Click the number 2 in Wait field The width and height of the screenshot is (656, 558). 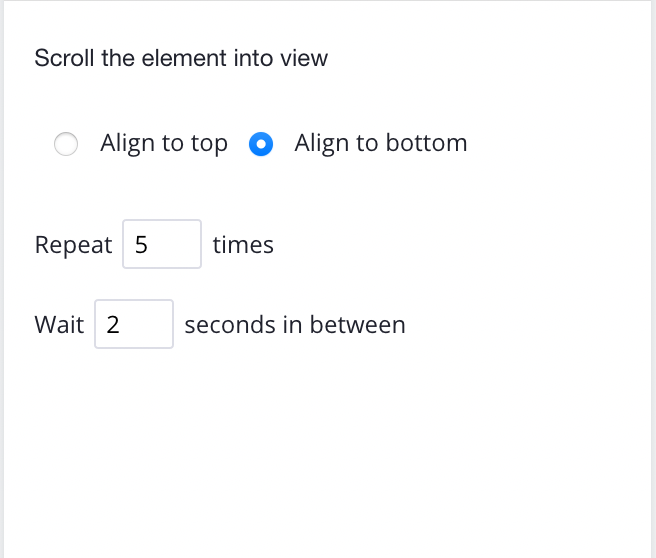coord(113,325)
